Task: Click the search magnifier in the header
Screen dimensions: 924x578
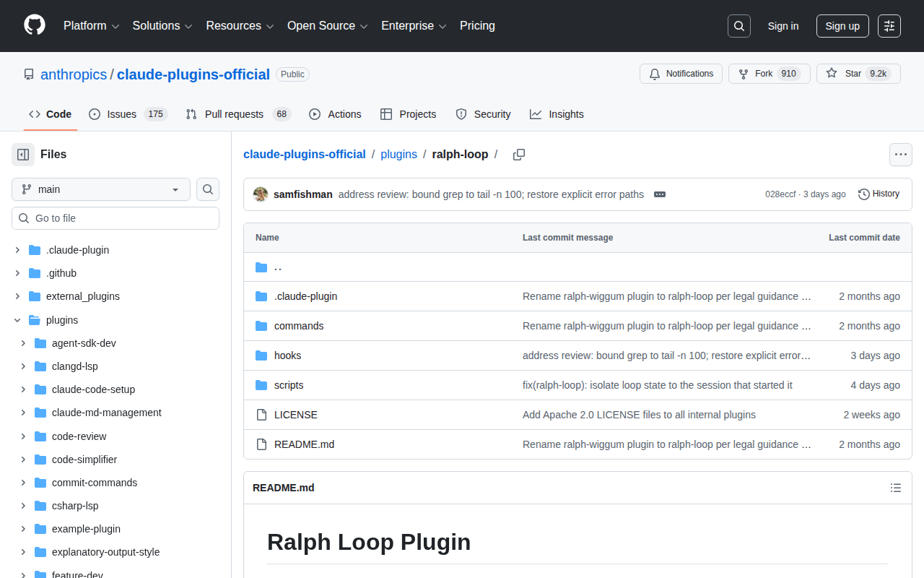Action: pos(738,26)
